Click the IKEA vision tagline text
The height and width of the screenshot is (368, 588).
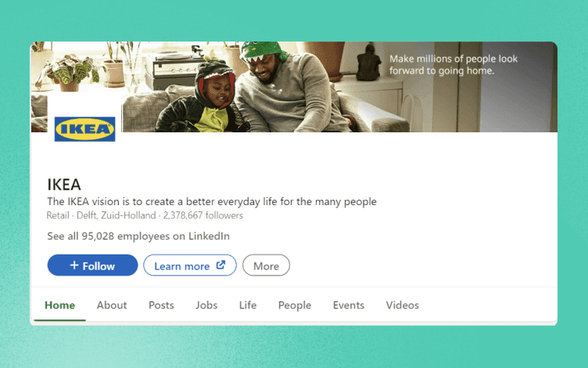212,202
